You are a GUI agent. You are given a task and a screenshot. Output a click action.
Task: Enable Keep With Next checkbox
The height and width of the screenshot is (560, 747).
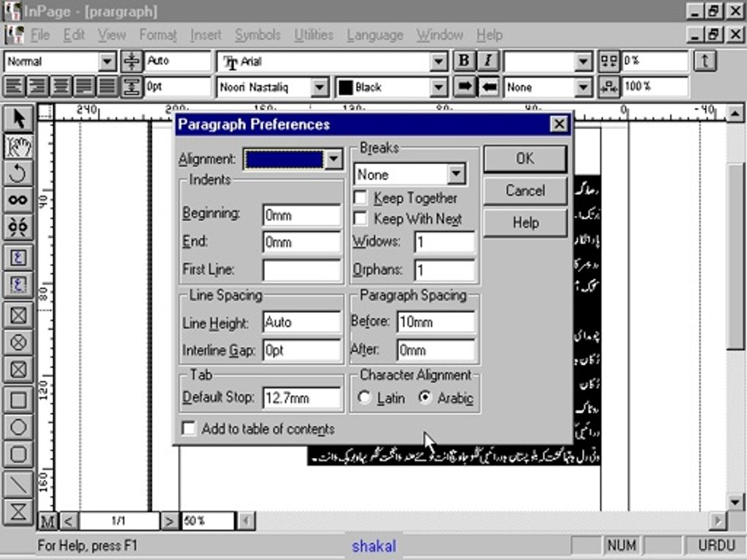360,219
